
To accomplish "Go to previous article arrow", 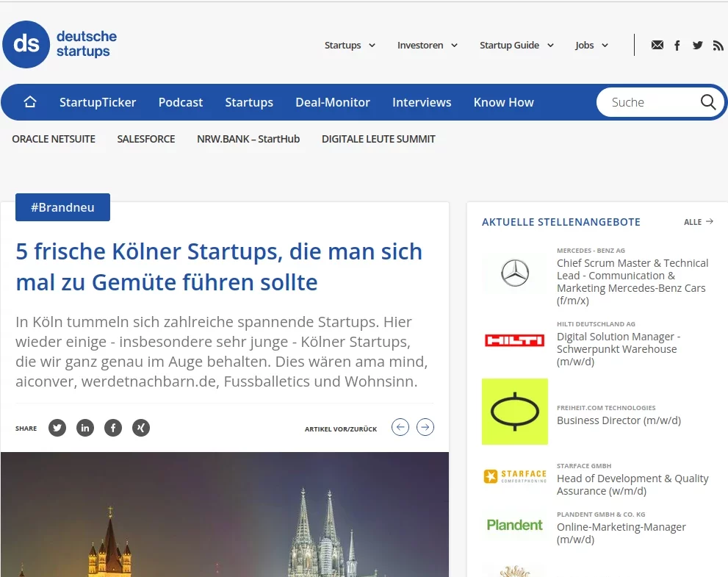I will [x=400, y=427].
